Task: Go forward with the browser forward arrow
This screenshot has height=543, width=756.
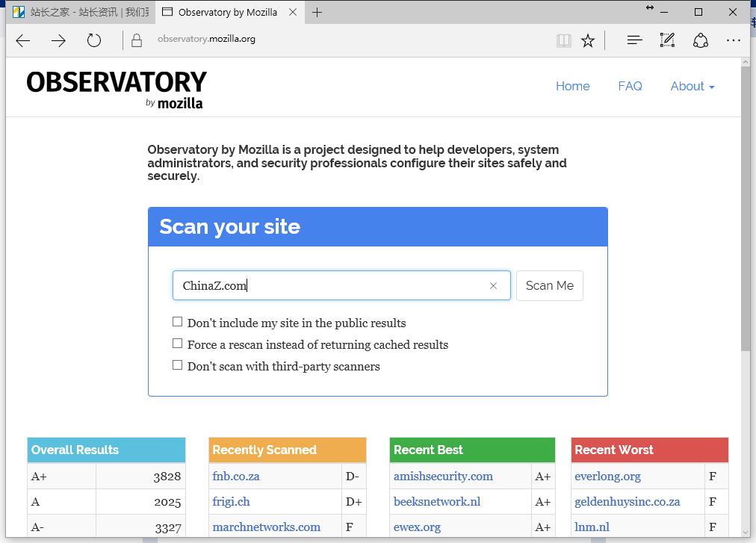Action: coord(58,40)
